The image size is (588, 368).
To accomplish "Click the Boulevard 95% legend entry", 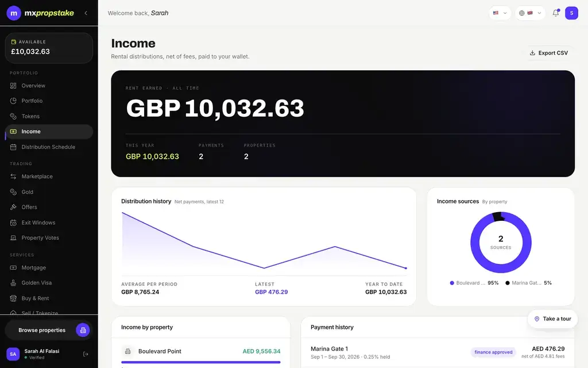I will coord(474,283).
